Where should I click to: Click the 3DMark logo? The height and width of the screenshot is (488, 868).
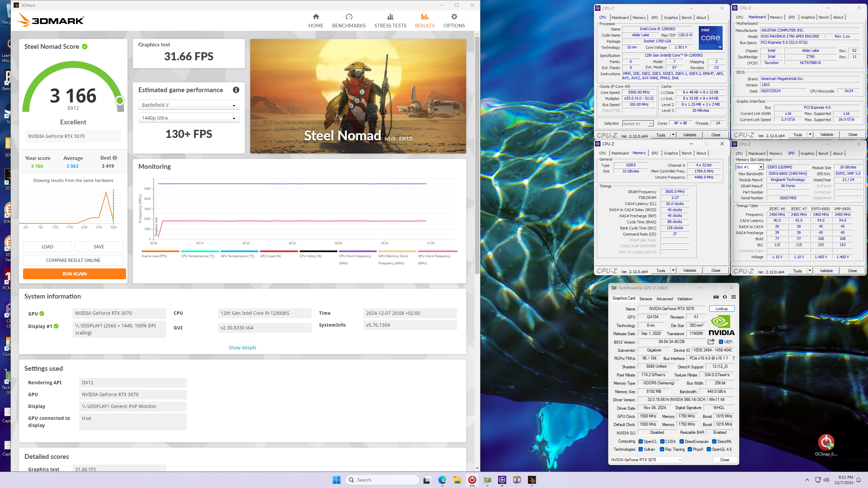51,20
